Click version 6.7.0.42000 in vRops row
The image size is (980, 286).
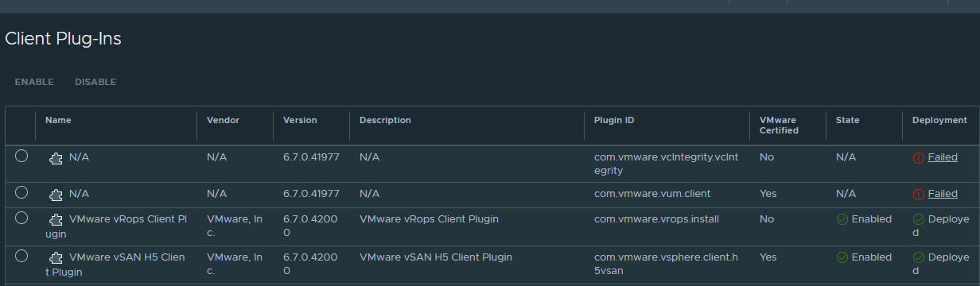click(310, 226)
